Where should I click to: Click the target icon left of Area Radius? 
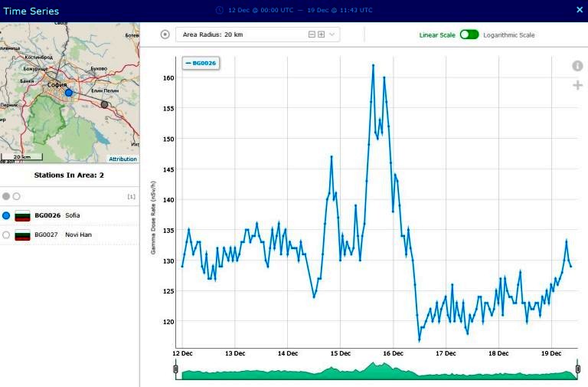tap(165, 34)
